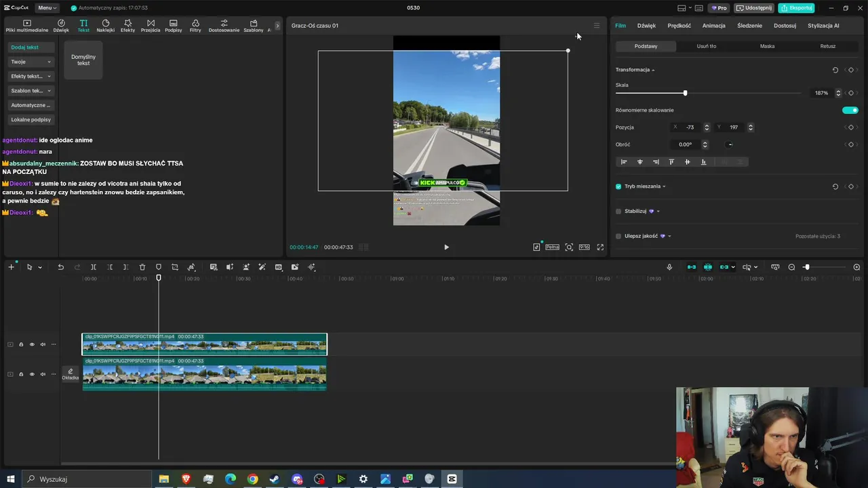
Task: Uncheck the Tryb mieszania checkbox
Action: point(618,186)
